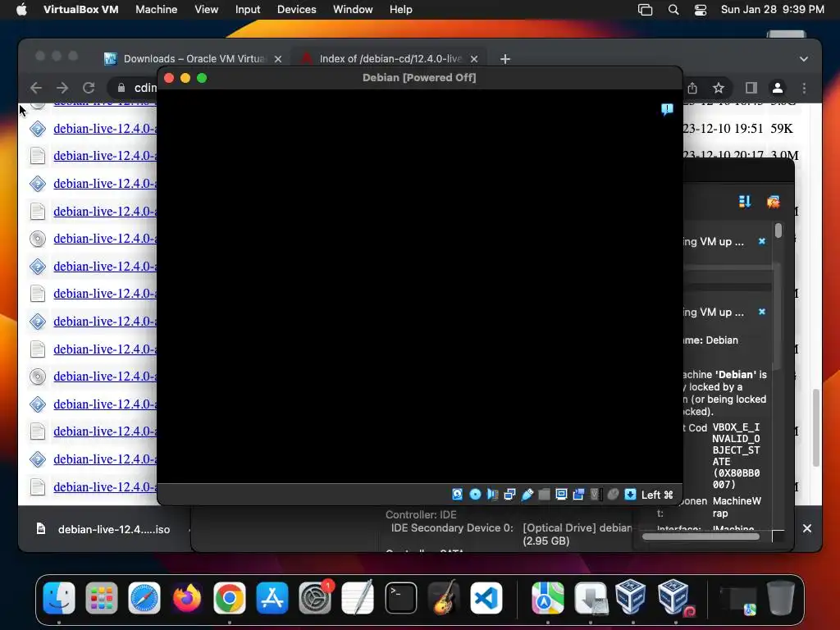840x630 pixels.
Task: Switch to Downloads – Oracle VM VirtualBox tab
Action: tap(194, 59)
